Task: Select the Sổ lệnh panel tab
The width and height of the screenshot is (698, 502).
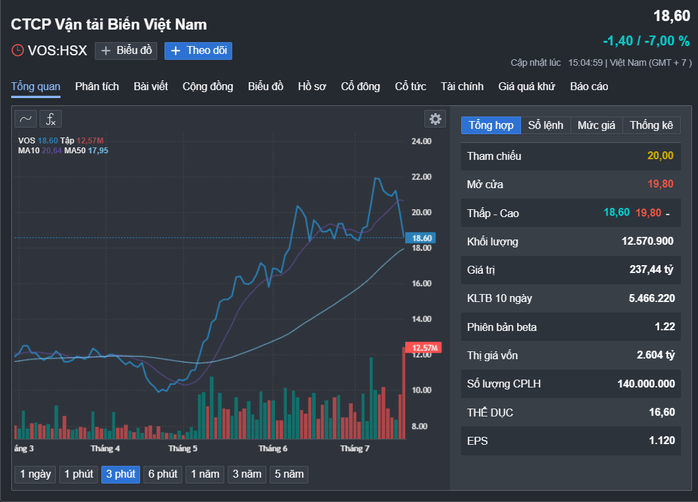Action: tap(546, 126)
